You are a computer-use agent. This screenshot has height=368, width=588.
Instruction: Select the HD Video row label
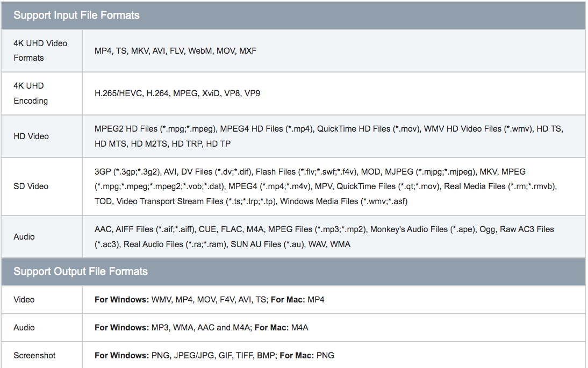(x=31, y=136)
